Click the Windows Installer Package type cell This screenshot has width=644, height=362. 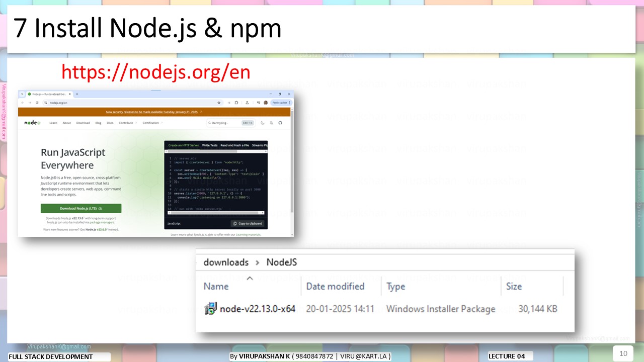pyautogui.click(x=441, y=309)
